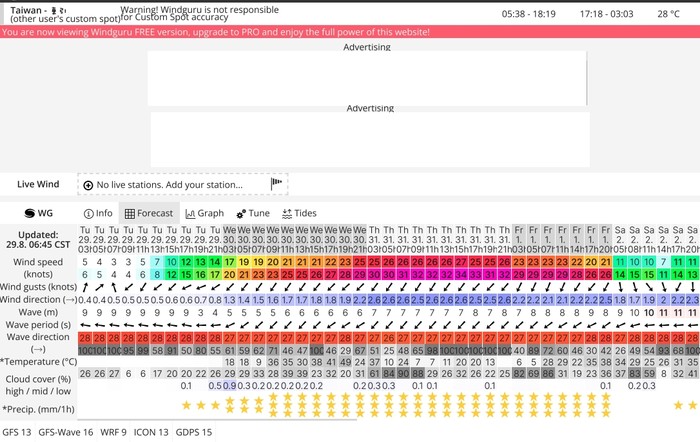Click the Graph chart icon

[190, 214]
